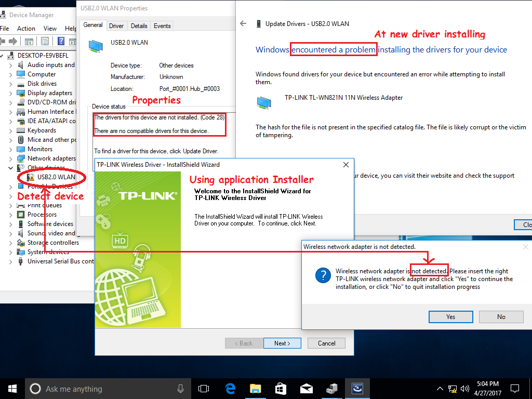Image resolution: width=532 pixels, height=399 pixels.
Task: Click the back arrow in Update Drivers window
Action: tap(243, 23)
